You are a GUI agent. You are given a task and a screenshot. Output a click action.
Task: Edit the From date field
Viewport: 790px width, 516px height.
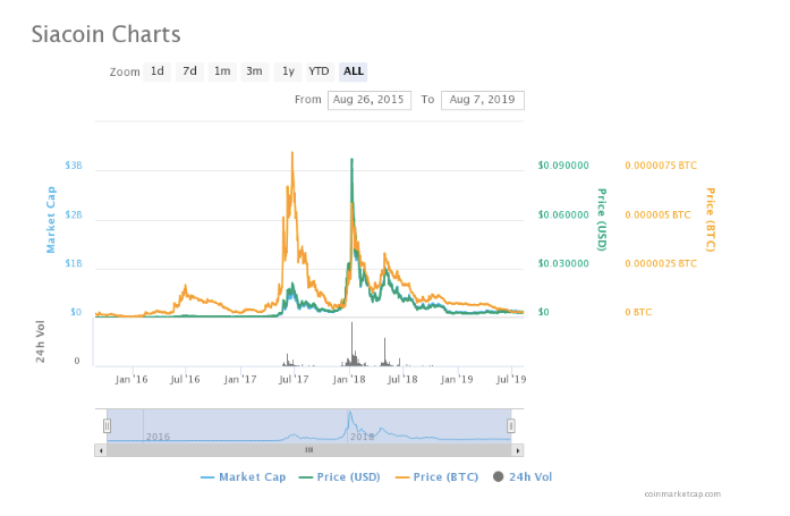[x=369, y=100]
